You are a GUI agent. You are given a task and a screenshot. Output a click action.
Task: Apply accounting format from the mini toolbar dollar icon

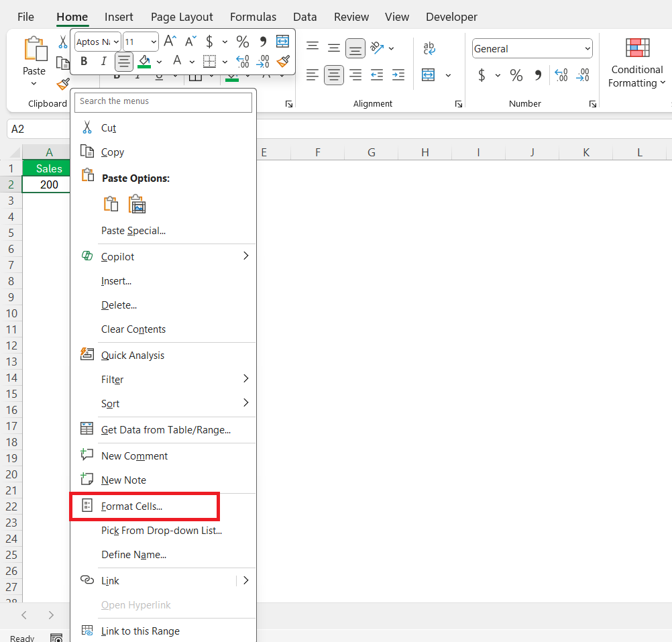click(209, 42)
